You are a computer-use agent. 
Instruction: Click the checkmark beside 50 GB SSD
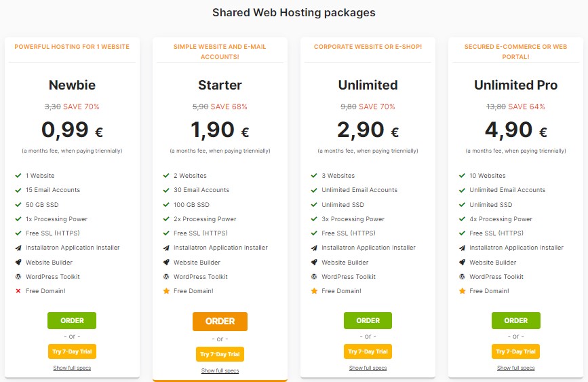18,204
